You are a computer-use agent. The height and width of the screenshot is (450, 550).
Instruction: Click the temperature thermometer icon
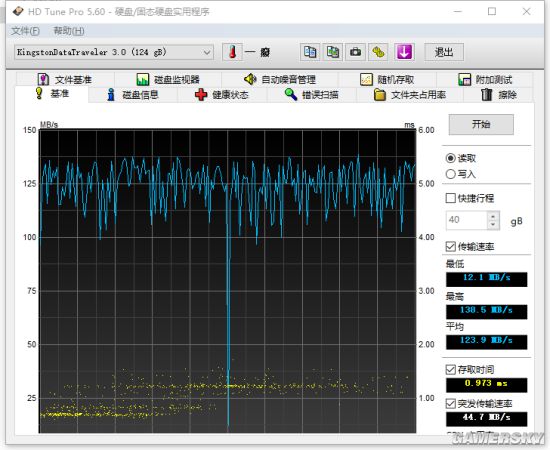[x=232, y=52]
